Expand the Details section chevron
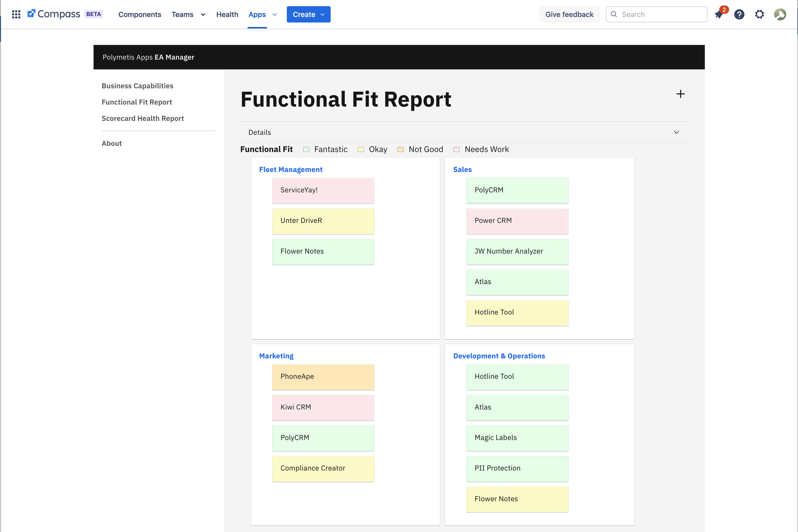 point(676,132)
